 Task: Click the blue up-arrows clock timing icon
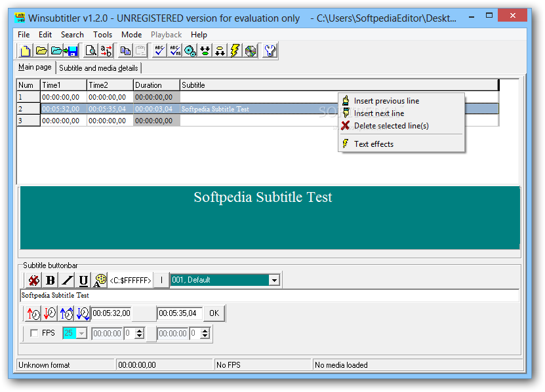click(66, 313)
